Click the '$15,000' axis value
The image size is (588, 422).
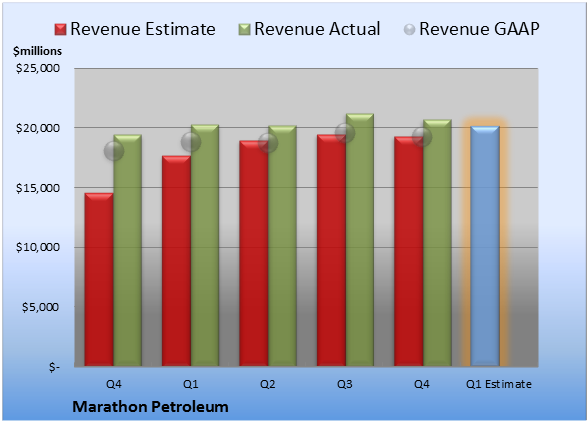pyautogui.click(x=38, y=188)
